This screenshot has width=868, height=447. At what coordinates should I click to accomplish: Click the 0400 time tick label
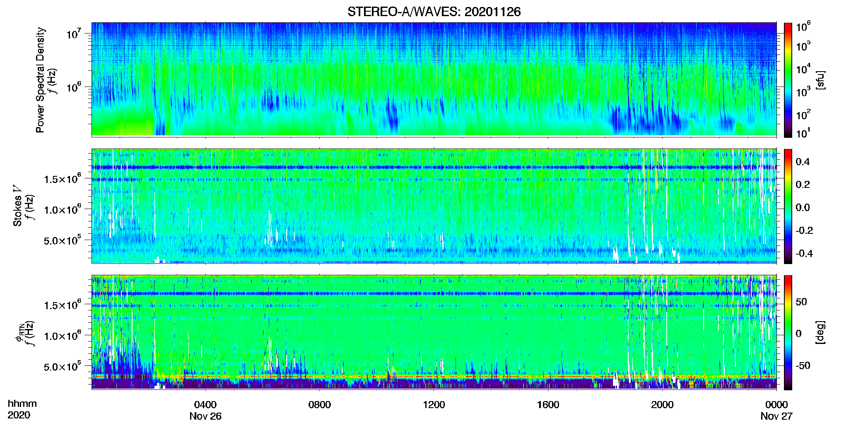205,404
